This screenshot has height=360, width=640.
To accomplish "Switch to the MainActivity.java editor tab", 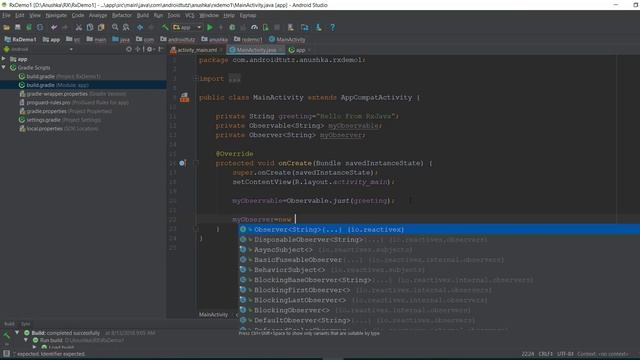I will [256, 50].
